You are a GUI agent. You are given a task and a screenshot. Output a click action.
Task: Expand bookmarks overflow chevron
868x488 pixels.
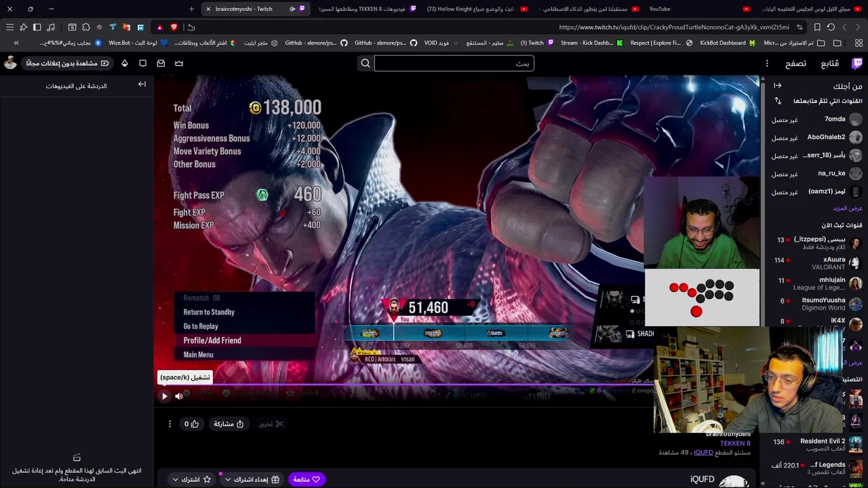[x=16, y=43]
